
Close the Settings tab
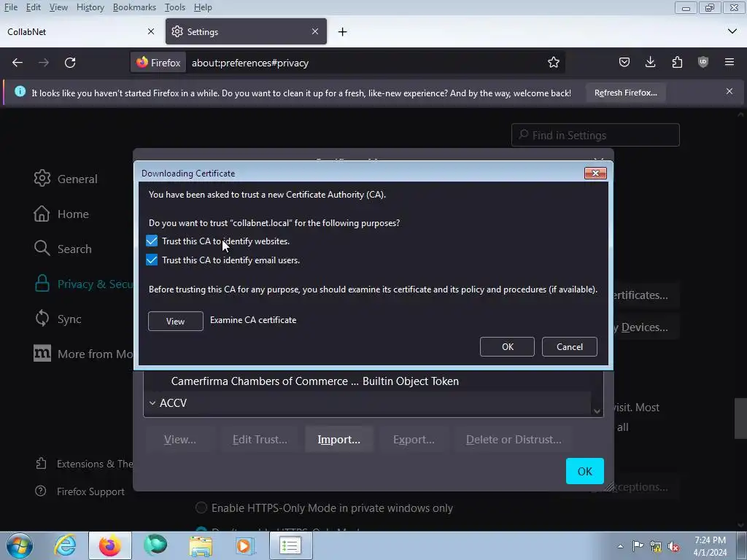click(x=315, y=31)
